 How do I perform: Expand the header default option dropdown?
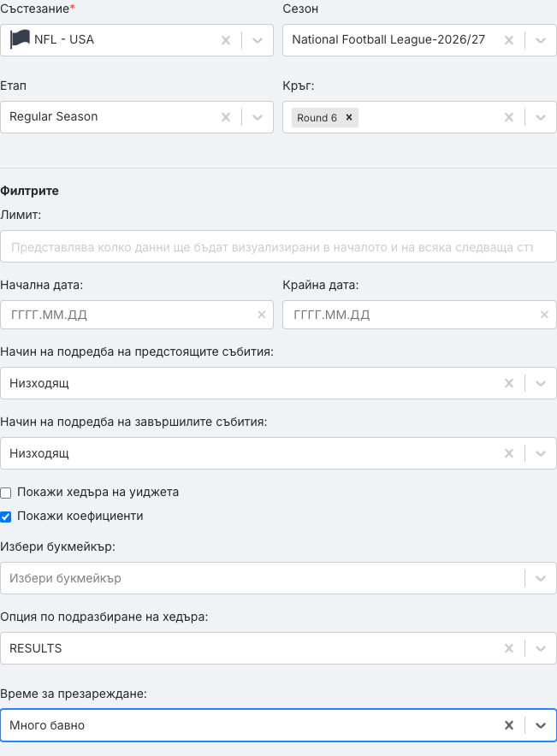click(x=541, y=648)
